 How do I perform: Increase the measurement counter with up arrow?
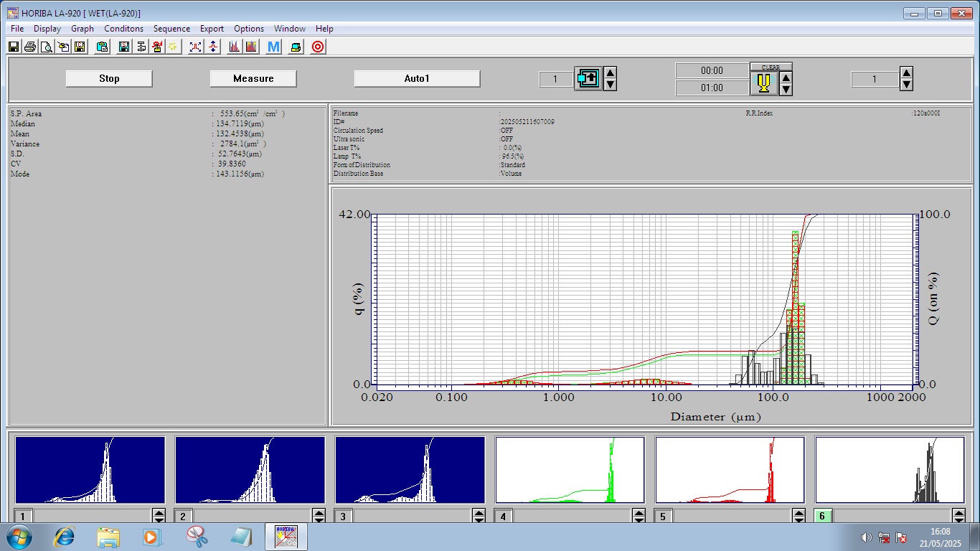[610, 72]
